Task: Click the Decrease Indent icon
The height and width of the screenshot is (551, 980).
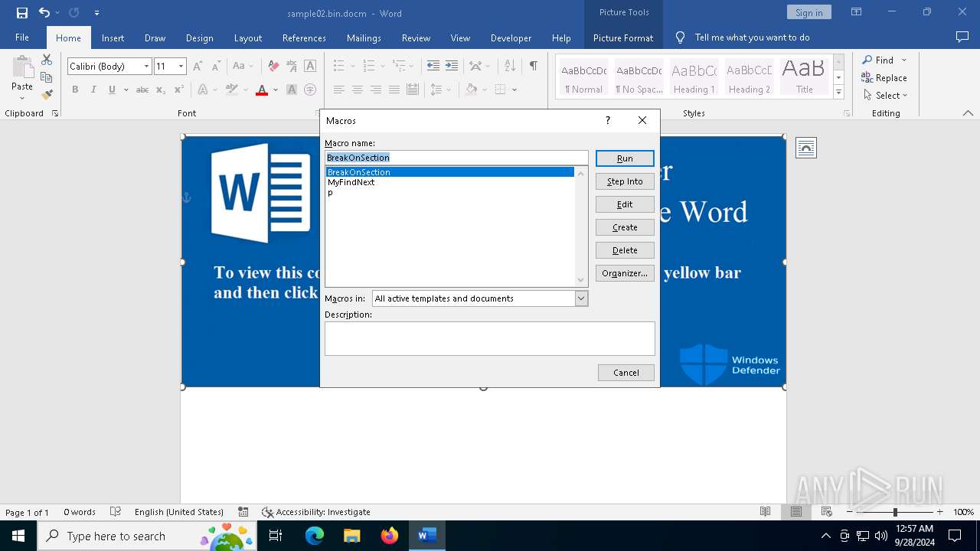Action: click(x=433, y=66)
